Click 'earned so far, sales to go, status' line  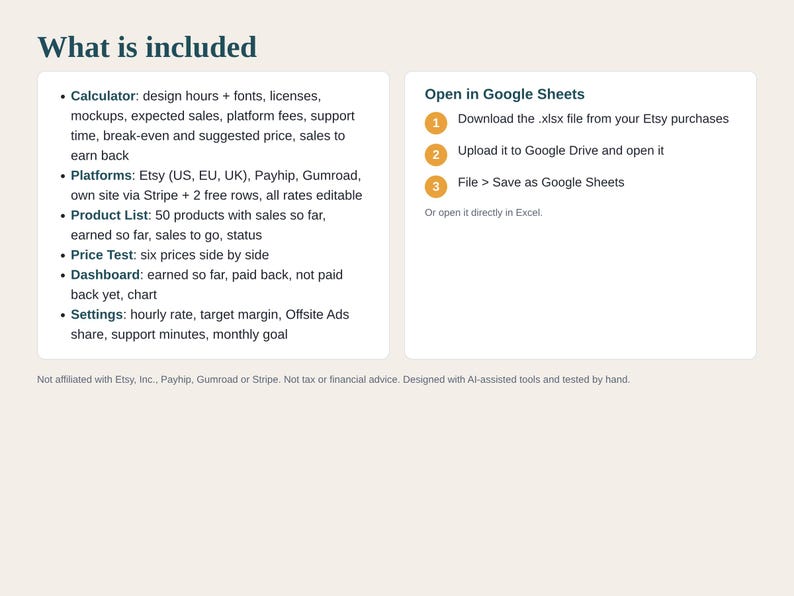167,235
